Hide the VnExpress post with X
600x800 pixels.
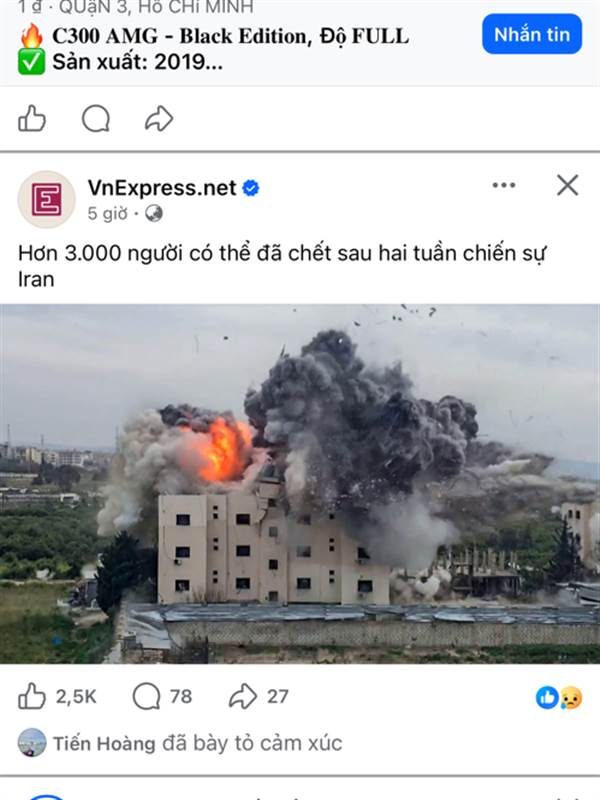click(x=567, y=185)
